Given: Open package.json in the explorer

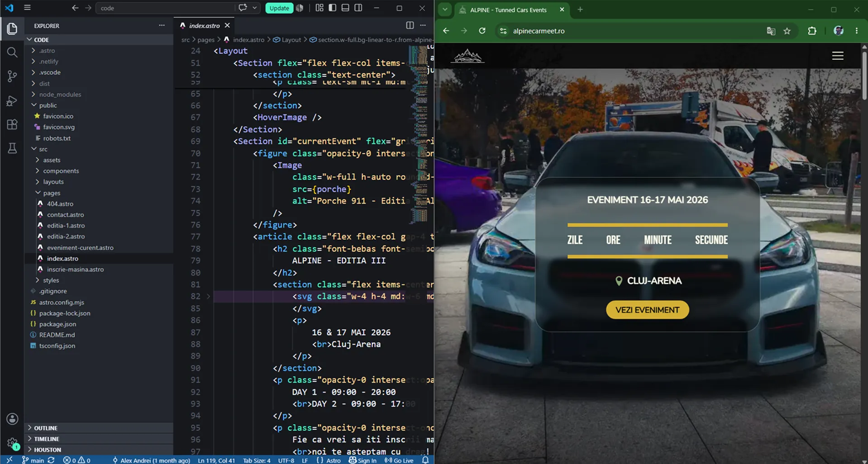Looking at the screenshot, I should 57,324.
